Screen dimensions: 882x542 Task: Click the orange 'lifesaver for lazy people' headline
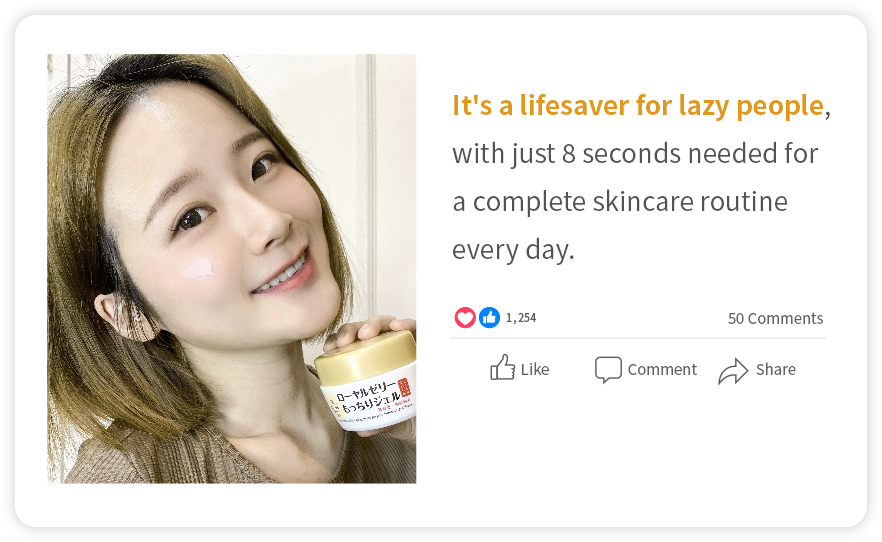tap(638, 106)
